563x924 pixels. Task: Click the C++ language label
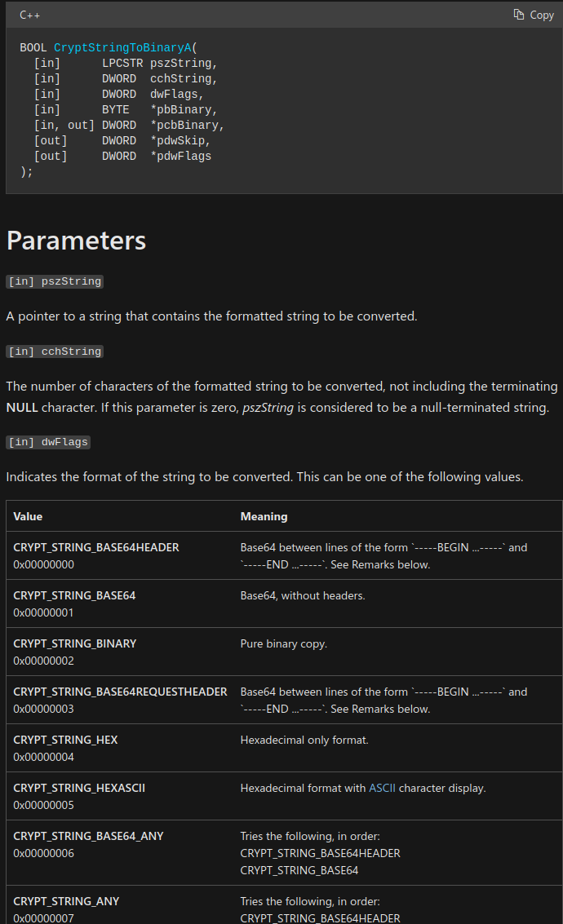30,15
